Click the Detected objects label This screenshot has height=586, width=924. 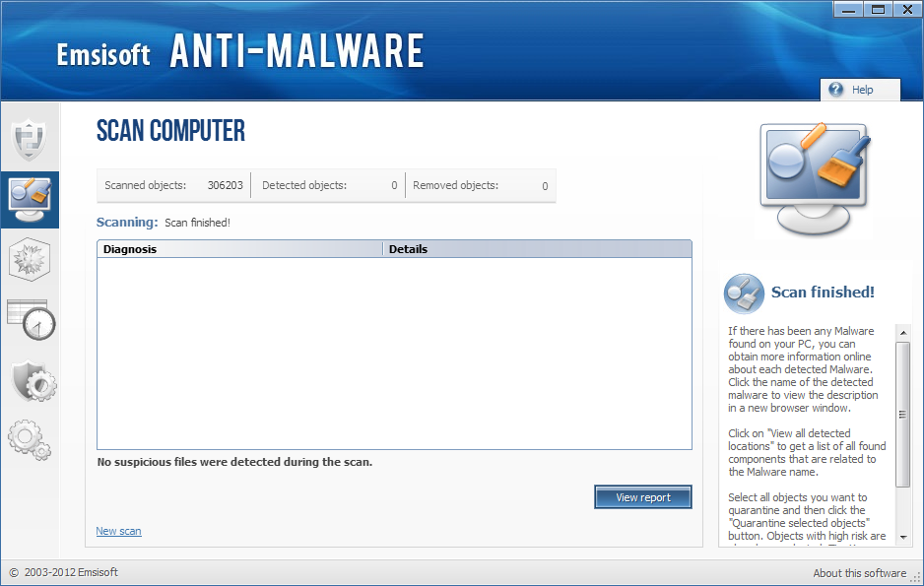[304, 185]
